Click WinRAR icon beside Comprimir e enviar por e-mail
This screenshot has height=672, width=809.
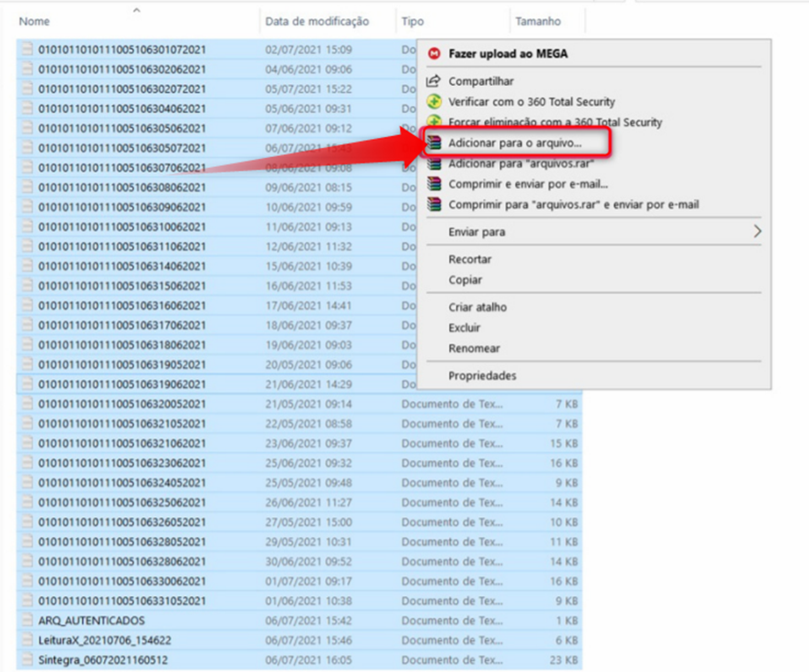[435, 184]
